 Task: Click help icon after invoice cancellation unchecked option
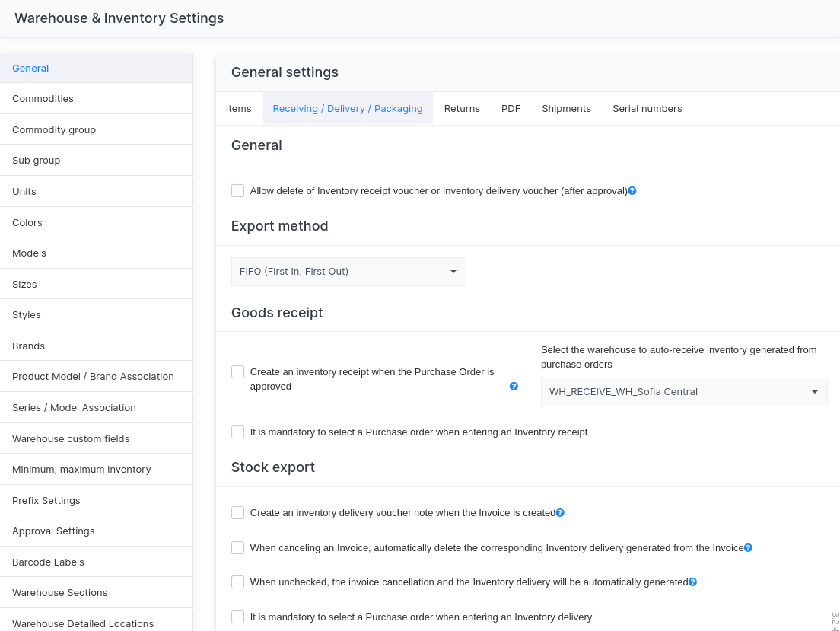[x=692, y=582]
